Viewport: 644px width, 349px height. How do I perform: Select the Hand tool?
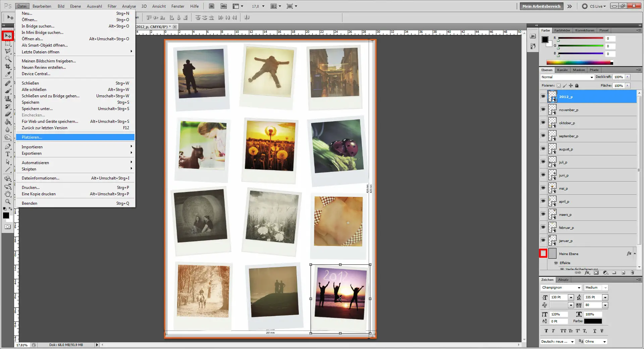(x=8, y=194)
